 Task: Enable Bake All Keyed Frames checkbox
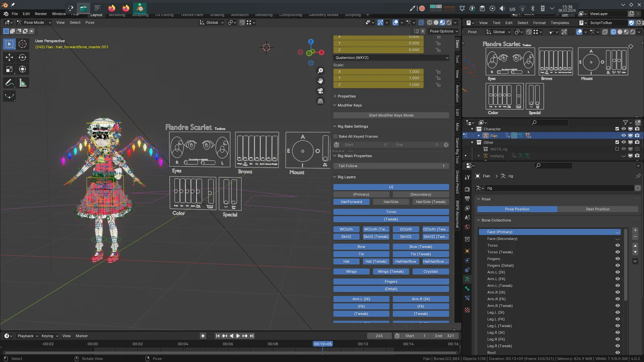click(x=336, y=136)
